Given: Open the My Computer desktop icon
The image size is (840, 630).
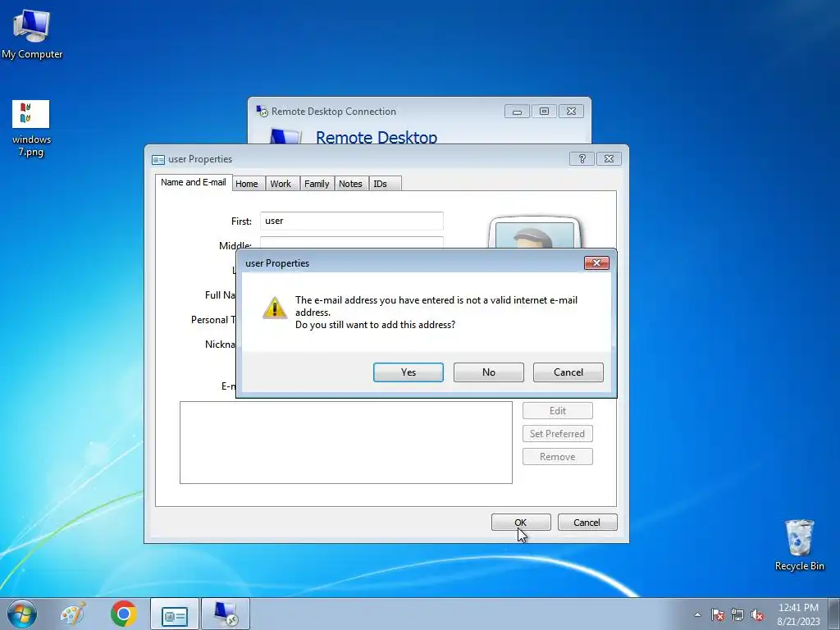Looking at the screenshot, I should click(32, 34).
